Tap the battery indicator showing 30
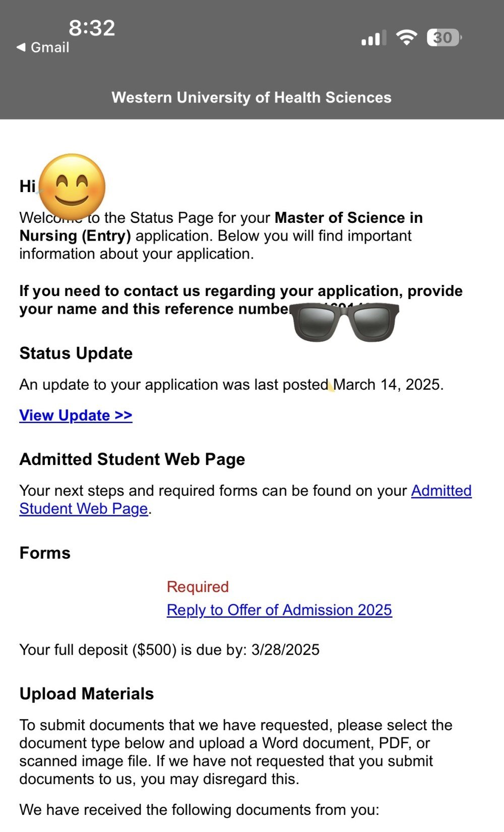This screenshot has height=832, width=504. tap(444, 38)
